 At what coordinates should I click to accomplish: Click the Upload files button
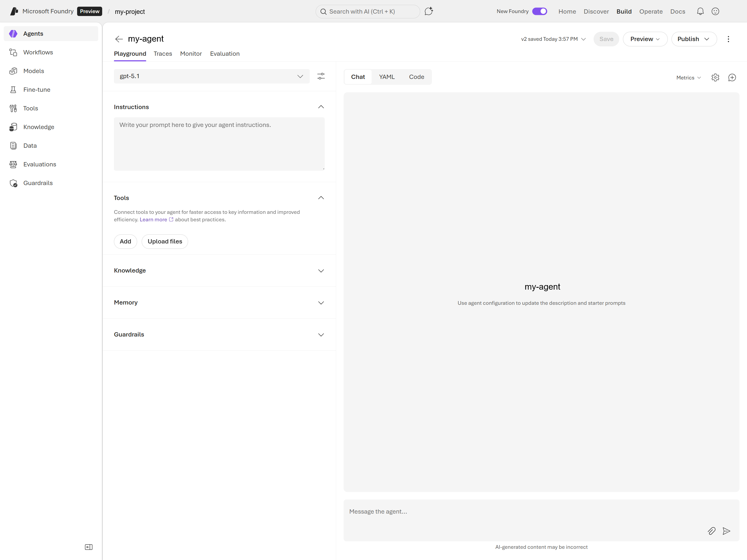tap(165, 241)
